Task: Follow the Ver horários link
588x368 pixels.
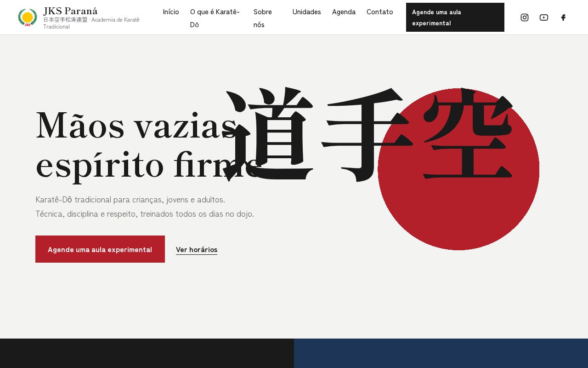Action: 197,249
